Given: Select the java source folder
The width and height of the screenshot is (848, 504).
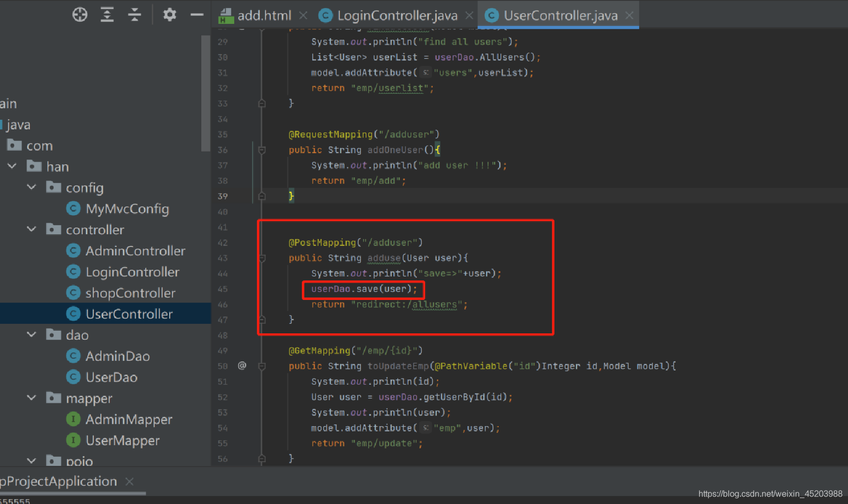Looking at the screenshot, I should (19, 125).
